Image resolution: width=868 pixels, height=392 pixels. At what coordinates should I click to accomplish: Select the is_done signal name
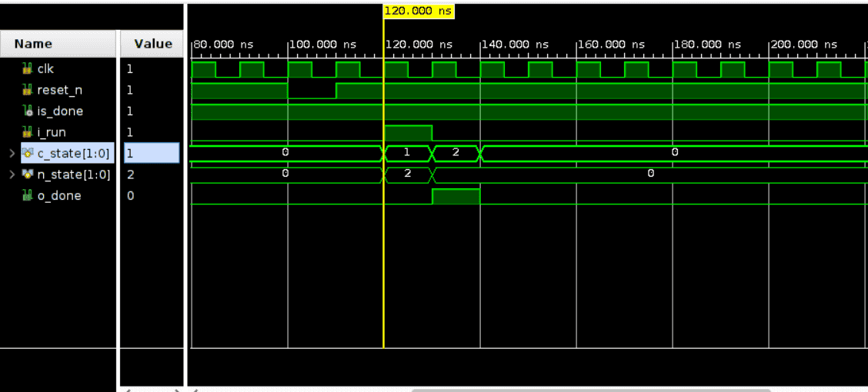click(x=60, y=111)
